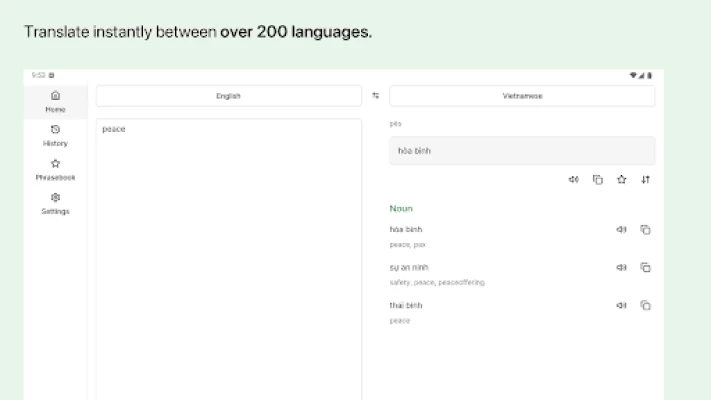Open the Phrasebook tab
The width and height of the screenshot is (711, 400).
click(x=55, y=169)
